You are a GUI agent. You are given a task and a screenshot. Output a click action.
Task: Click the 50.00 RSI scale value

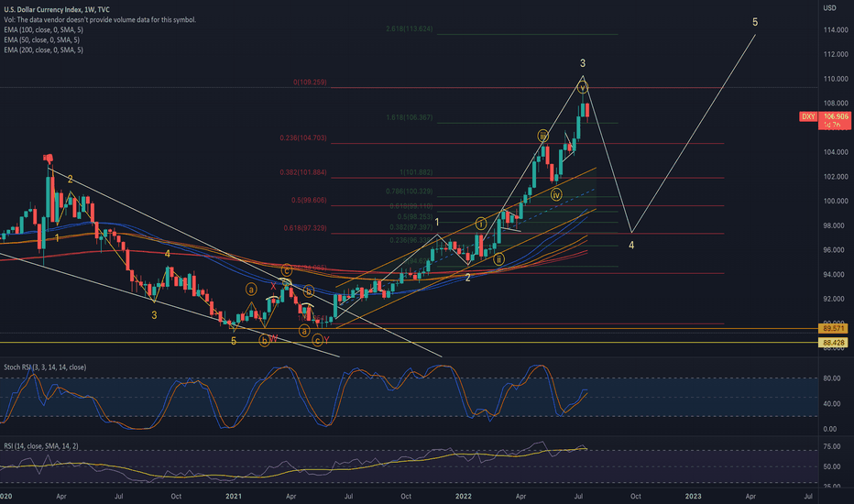(831, 467)
